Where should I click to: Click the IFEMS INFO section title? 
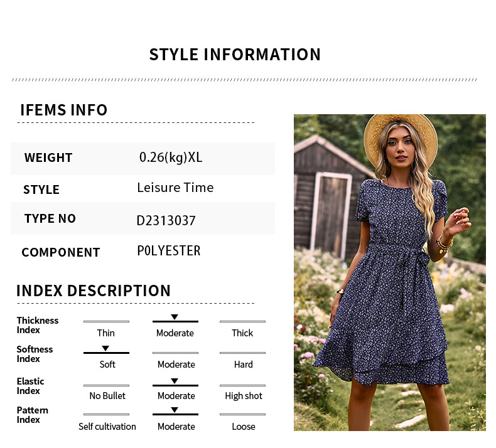pyautogui.click(x=64, y=110)
